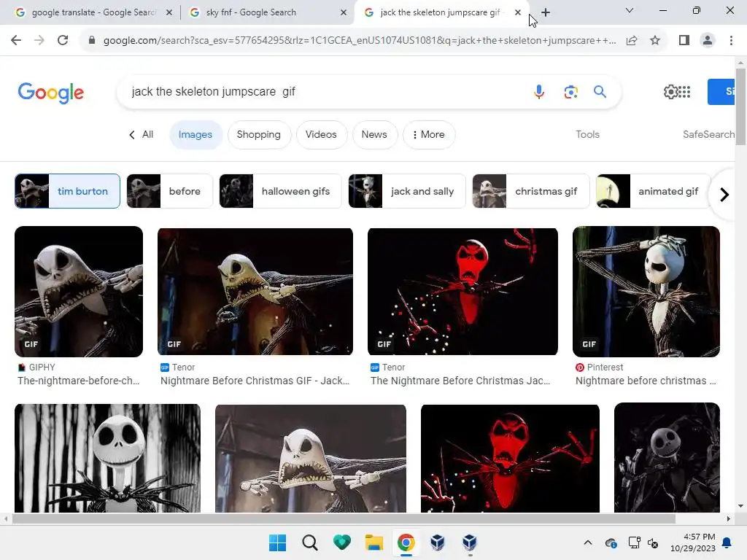Open Chrome's three-dot menu

pyautogui.click(x=731, y=40)
